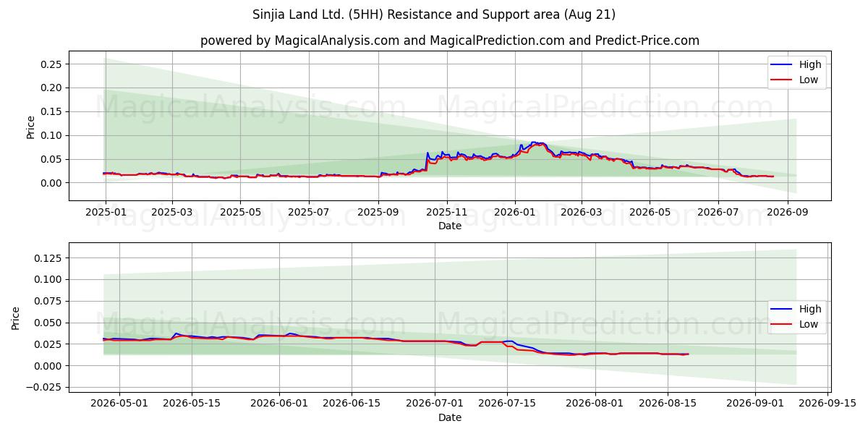Click the top chart 'Price' axis label
Screen dimensions: 868x434
tap(30, 126)
